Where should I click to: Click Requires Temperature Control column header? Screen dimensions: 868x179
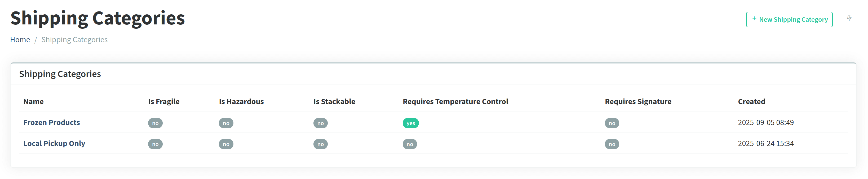pyautogui.click(x=455, y=102)
